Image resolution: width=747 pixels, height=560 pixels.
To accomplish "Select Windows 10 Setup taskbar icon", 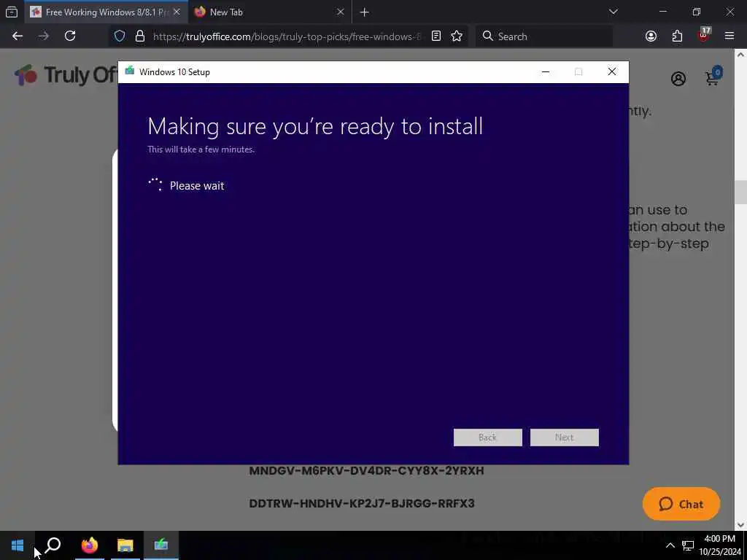I will coord(161,545).
